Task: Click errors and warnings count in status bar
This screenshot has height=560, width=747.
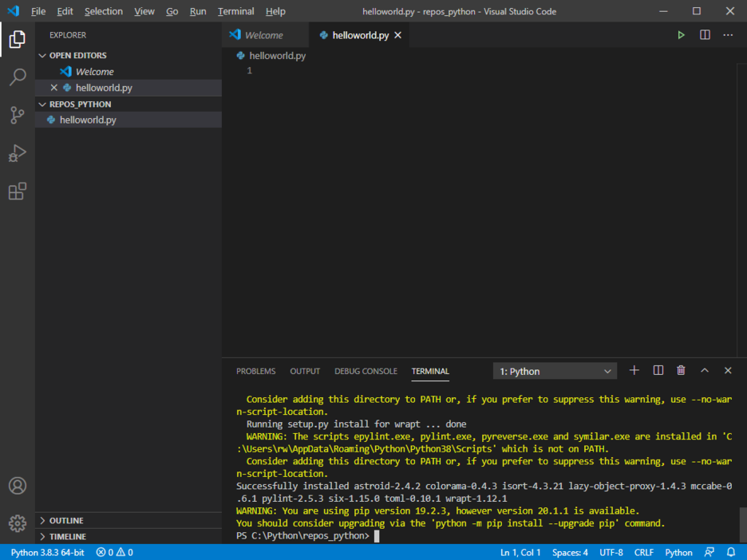Action: pos(114,552)
